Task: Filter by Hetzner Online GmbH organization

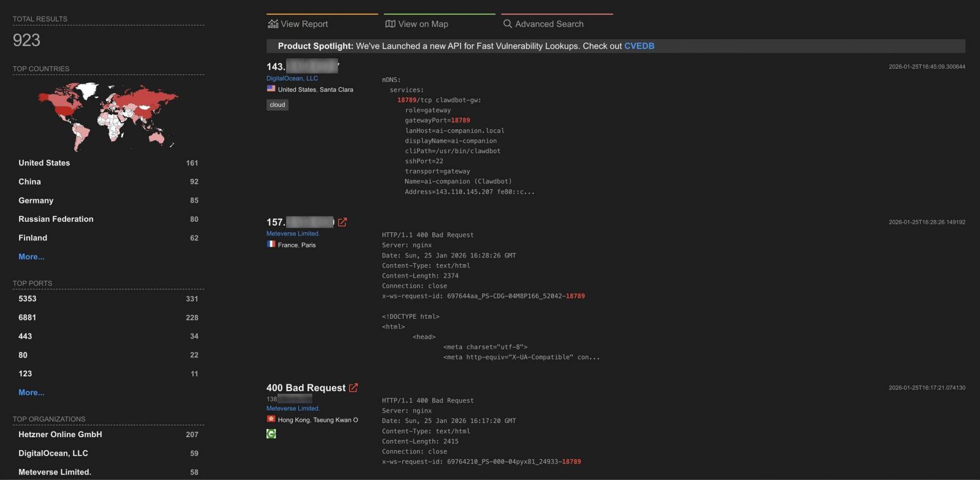Action: (x=60, y=435)
